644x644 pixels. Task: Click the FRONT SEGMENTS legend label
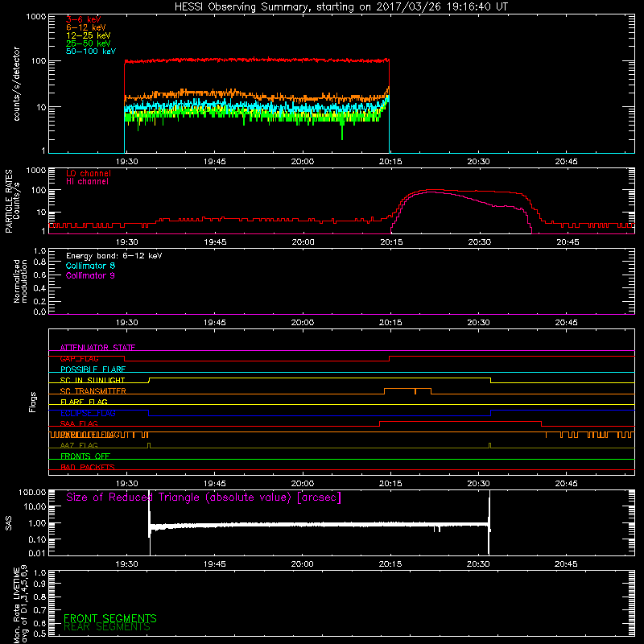tap(110, 618)
